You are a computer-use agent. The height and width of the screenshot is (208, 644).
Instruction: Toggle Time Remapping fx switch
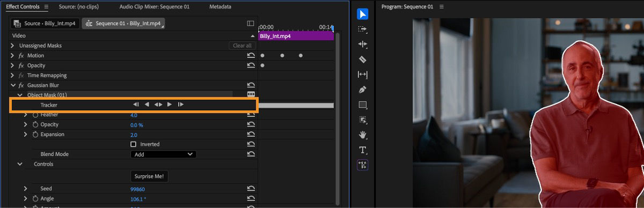[x=21, y=76]
